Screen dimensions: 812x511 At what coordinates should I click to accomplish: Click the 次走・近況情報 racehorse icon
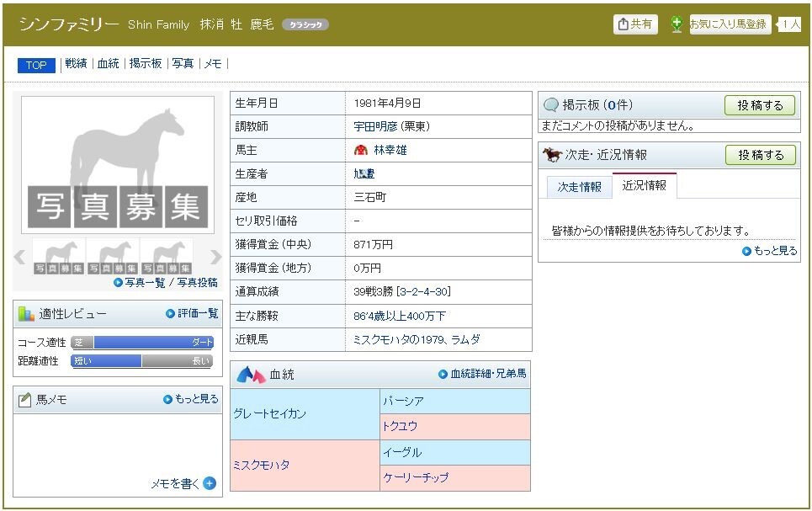552,154
